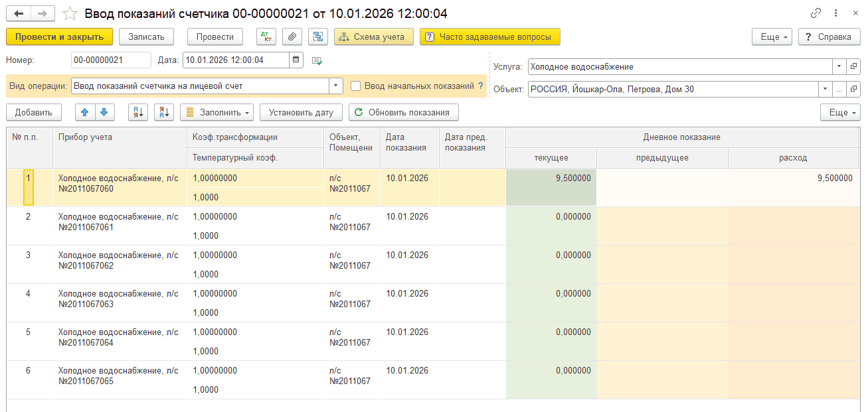This screenshot has width=868, height=412.
Task: Move the row up with the blue arrow
Action: 85,112
